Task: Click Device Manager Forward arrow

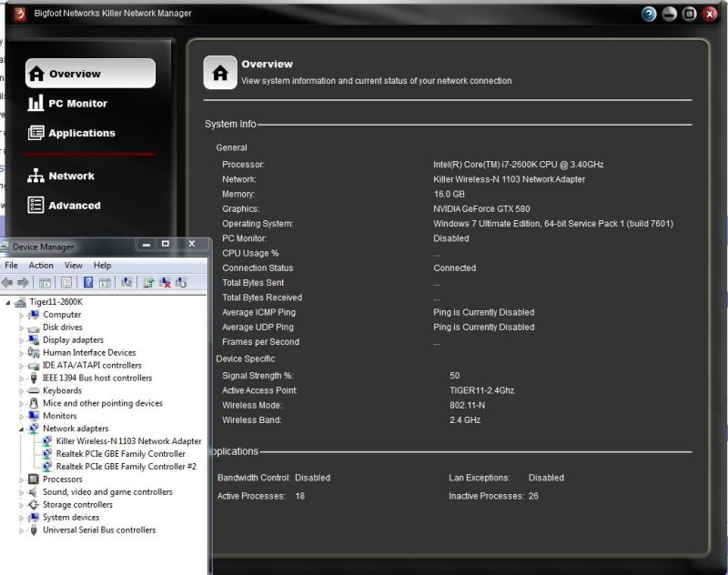Action: (x=23, y=282)
